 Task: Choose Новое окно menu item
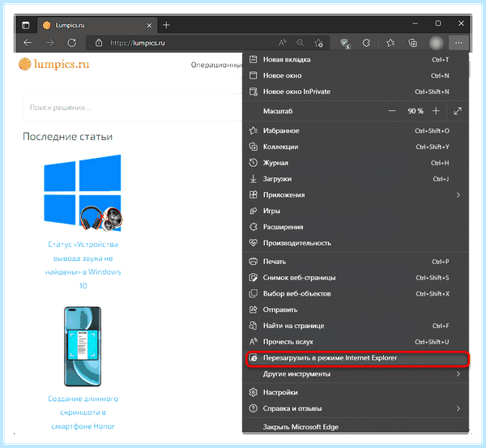[x=356, y=75]
